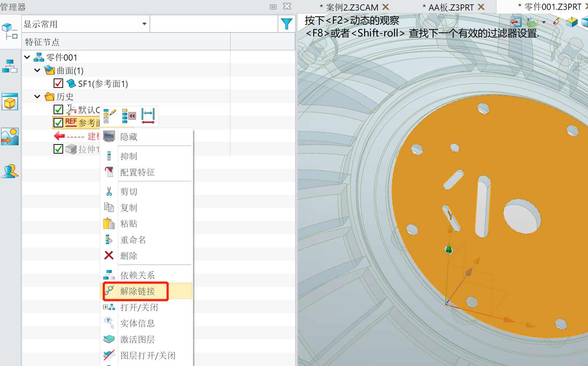Click the scissors icon beside 剪切

coord(109,191)
